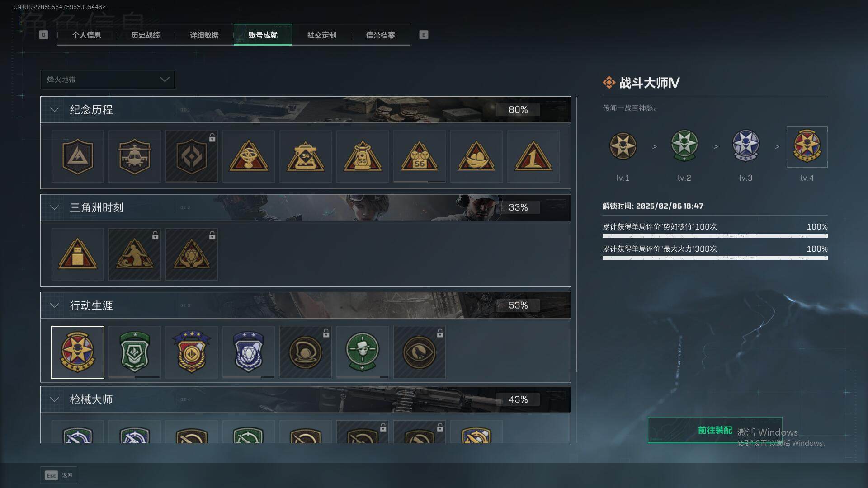Collapse the 枪械大师 section
This screenshot has height=488, width=868.
coord(54,399)
